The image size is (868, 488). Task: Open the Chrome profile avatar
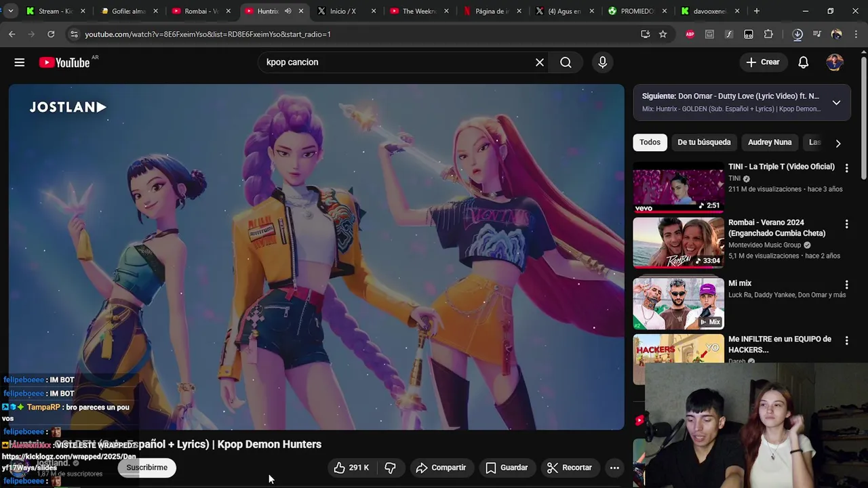(837, 34)
